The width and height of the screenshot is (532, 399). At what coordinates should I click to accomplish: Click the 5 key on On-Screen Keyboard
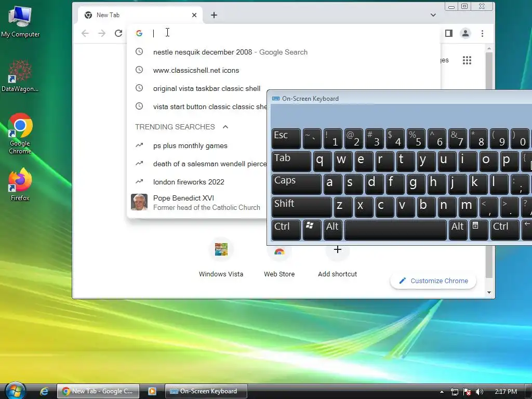pos(416,138)
